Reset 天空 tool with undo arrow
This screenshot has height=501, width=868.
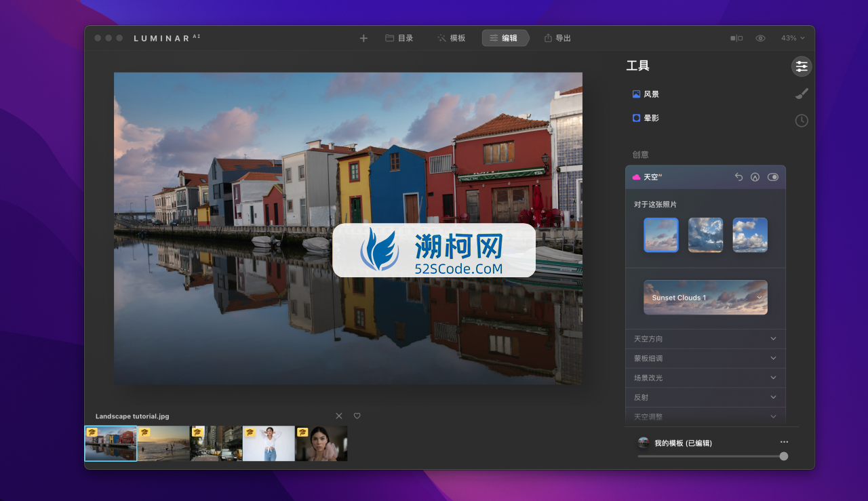(x=739, y=177)
